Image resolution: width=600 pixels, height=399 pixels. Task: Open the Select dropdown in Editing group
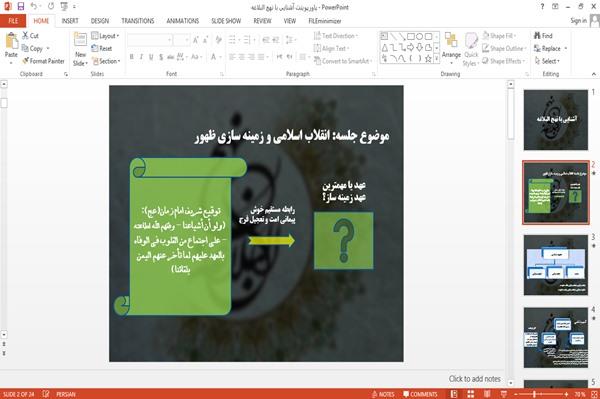548,61
